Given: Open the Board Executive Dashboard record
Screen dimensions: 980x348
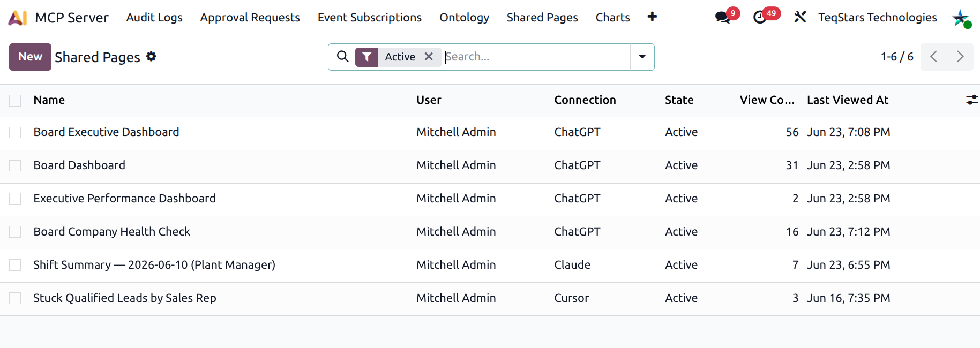Looking at the screenshot, I should pyautogui.click(x=106, y=132).
